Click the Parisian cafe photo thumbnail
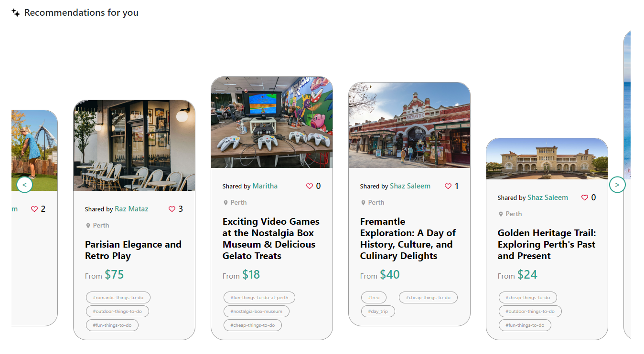Screen dimensions: 644x354 coord(134,146)
